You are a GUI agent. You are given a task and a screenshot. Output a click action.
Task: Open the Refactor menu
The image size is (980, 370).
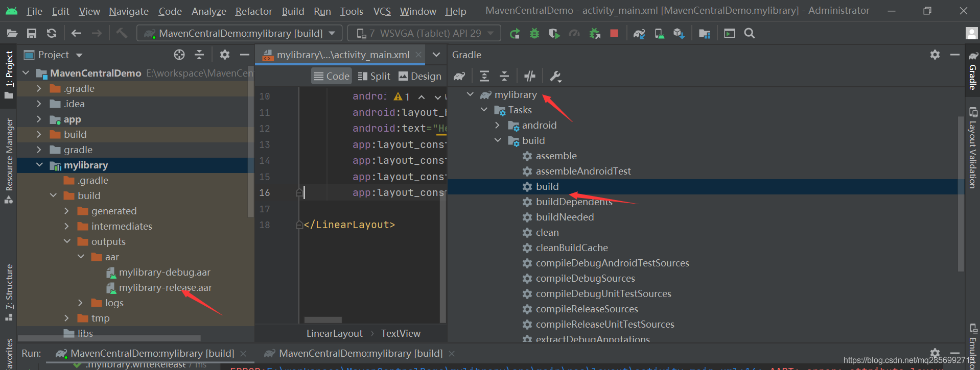point(253,11)
